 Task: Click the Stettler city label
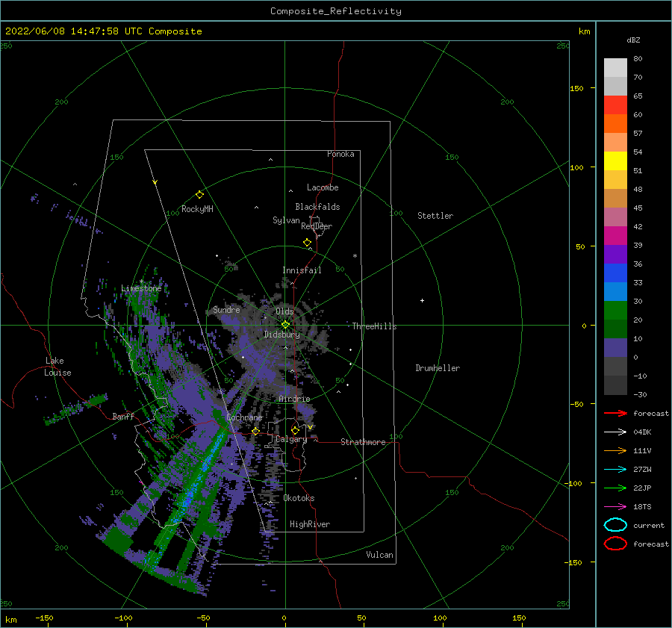435,216
